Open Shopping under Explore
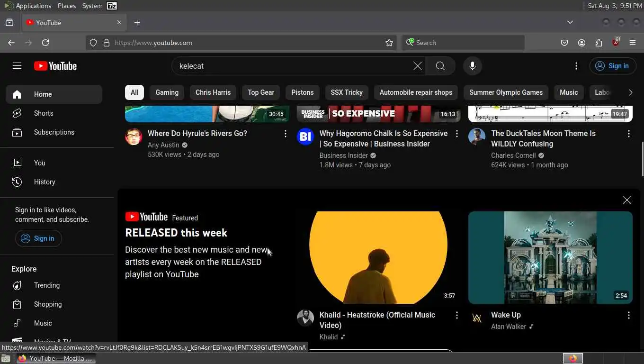The height and width of the screenshot is (364, 644). click(x=54, y=304)
